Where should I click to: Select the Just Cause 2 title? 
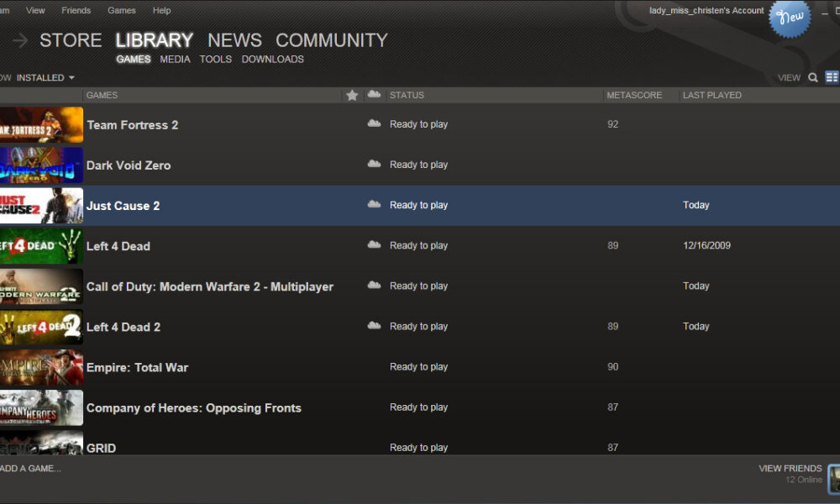coord(123,206)
